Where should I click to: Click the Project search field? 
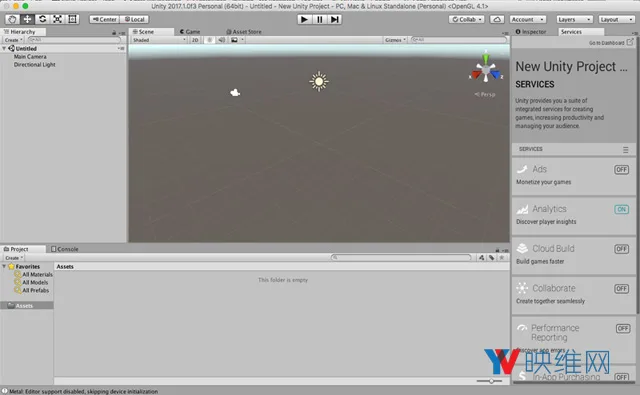point(401,257)
